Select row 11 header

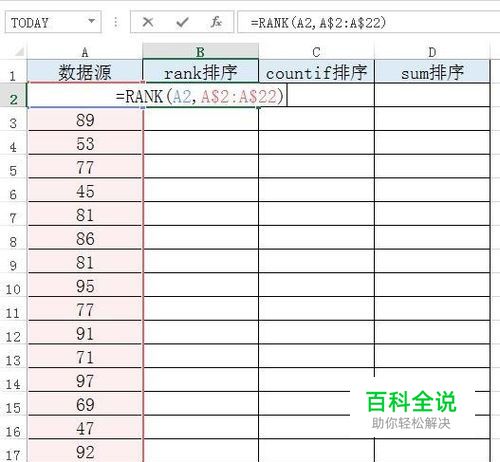pos(13,309)
